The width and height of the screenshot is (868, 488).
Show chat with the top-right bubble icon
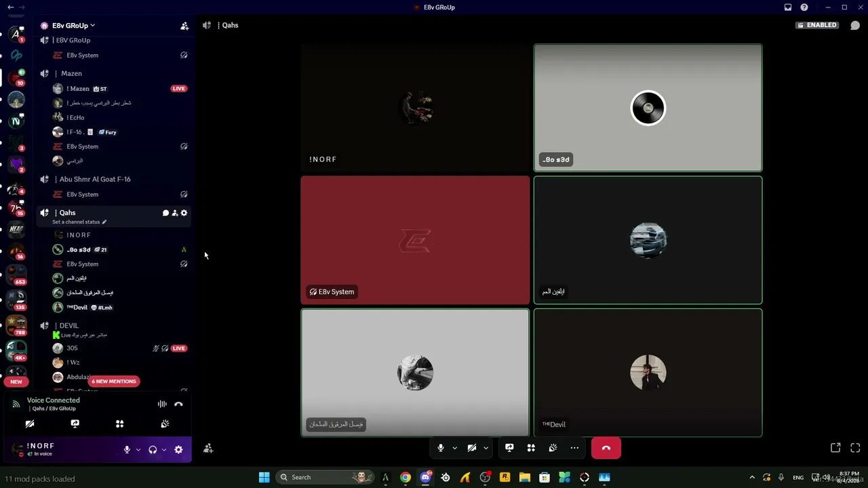tap(855, 26)
